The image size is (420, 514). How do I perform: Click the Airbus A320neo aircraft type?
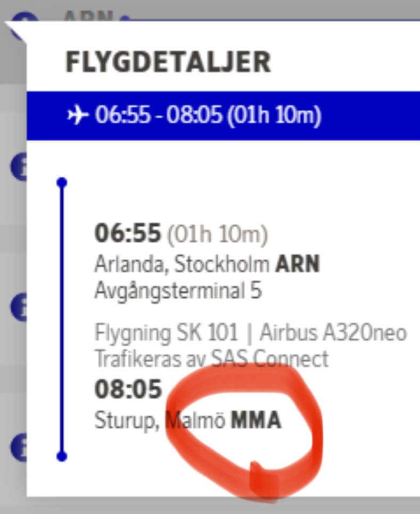pos(333,333)
